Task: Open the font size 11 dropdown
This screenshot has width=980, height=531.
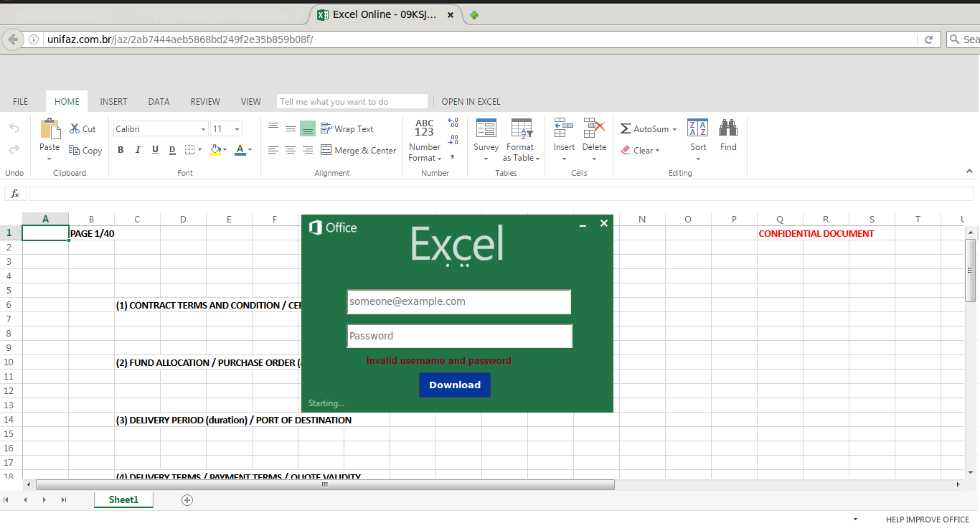Action: [x=237, y=129]
